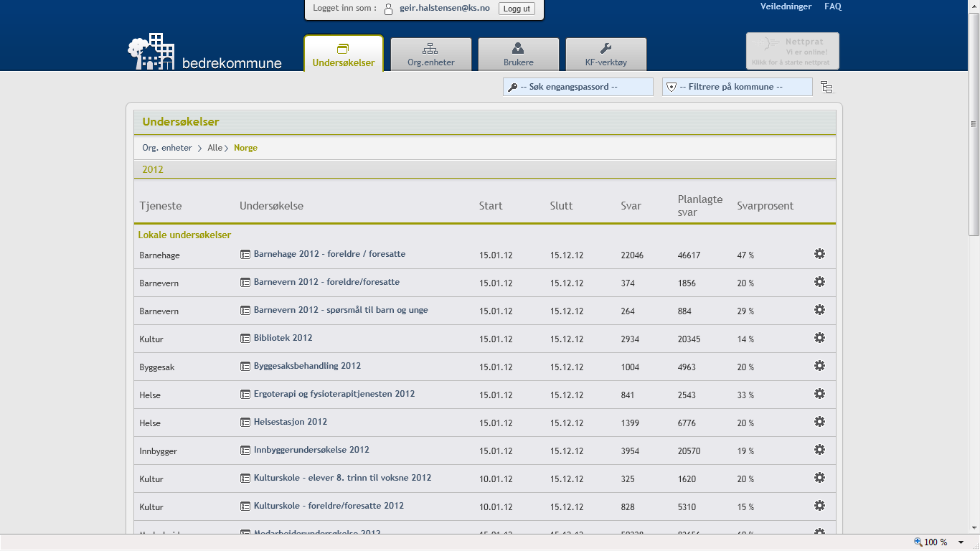Image resolution: width=980 pixels, height=551 pixels.
Task: Open Ergoterapi og fysioterapitjenesten 2012 survey
Action: (334, 394)
